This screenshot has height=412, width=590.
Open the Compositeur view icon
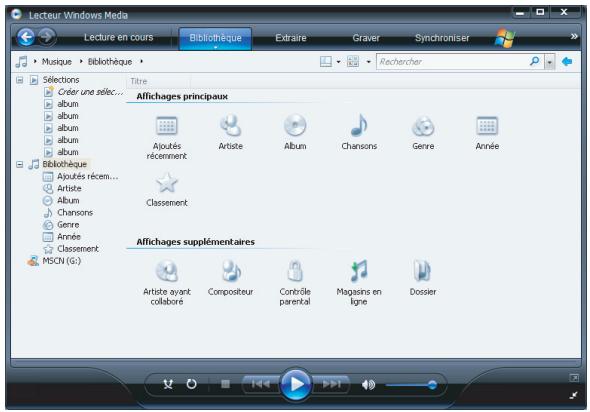pyautogui.click(x=230, y=271)
